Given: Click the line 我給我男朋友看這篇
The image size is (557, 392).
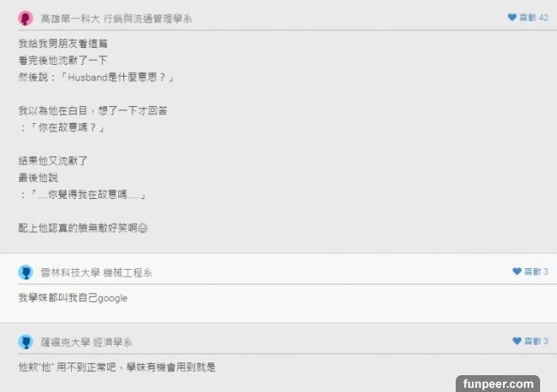Looking at the screenshot, I should coord(63,44).
